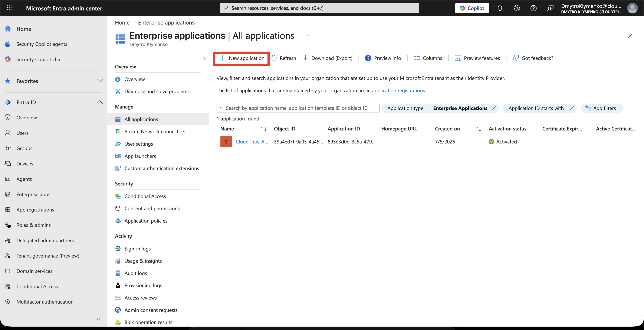This screenshot has width=644, height=330.
Task: Click the Home breadcrumb link
Action: [122, 23]
